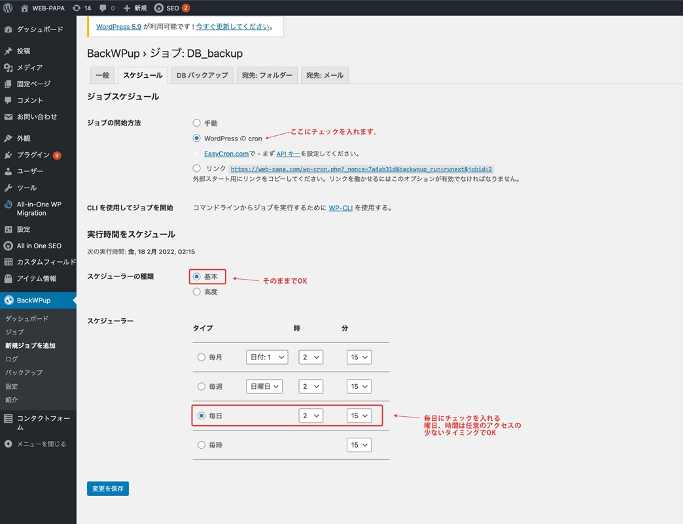
Task: Select the advanced (高度) scheduler type
Action: point(196,292)
